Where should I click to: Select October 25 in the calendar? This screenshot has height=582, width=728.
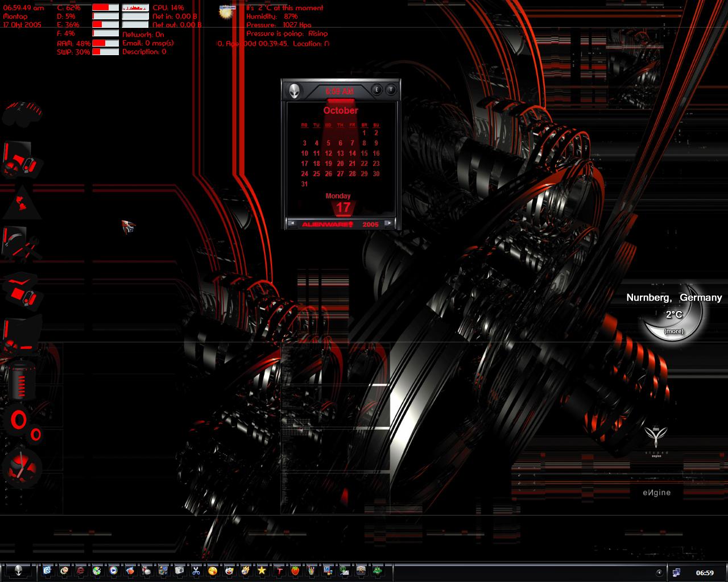(x=316, y=174)
